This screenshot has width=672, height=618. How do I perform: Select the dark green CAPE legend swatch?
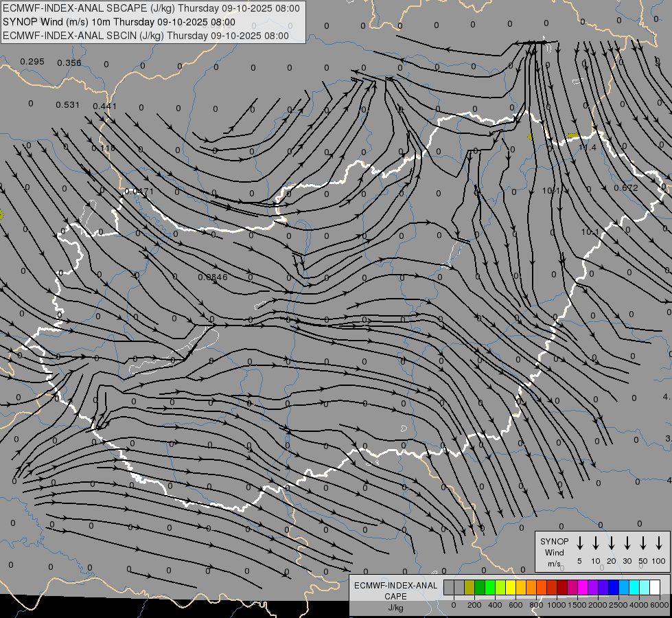[480, 587]
